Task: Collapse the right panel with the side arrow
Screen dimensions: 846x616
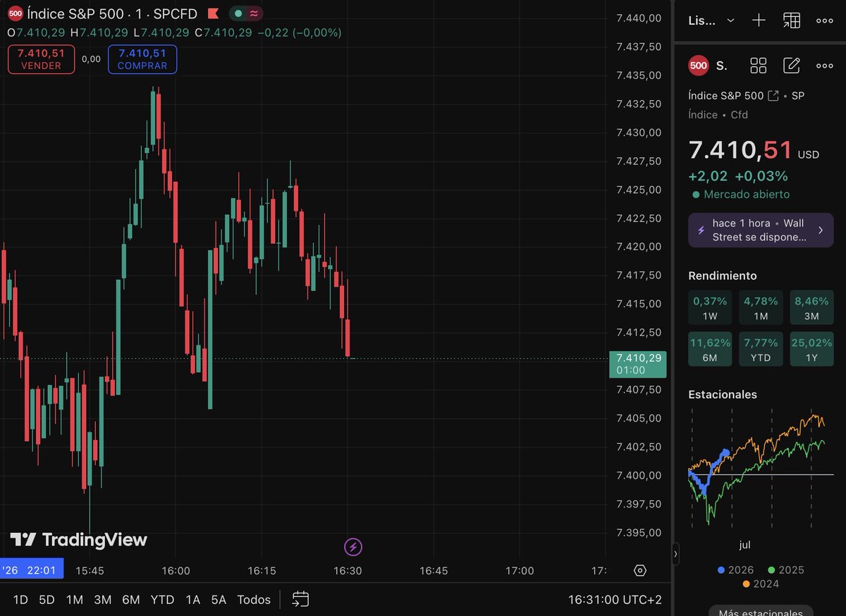Action: [676, 555]
